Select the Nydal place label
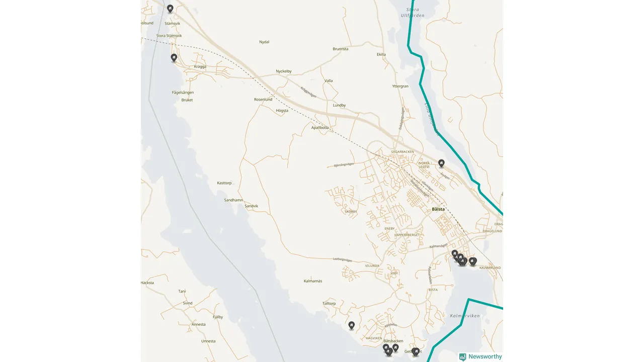 [264, 42]
